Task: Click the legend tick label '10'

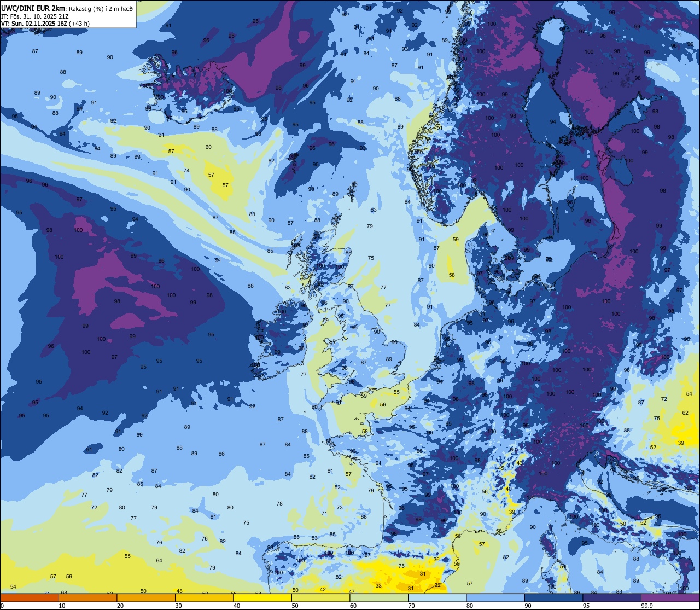Action: coord(62,606)
